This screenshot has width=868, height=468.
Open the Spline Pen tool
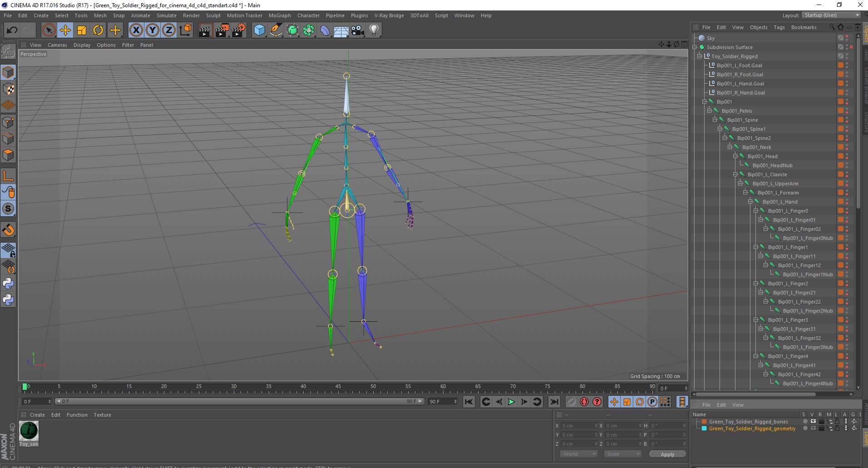(x=276, y=30)
